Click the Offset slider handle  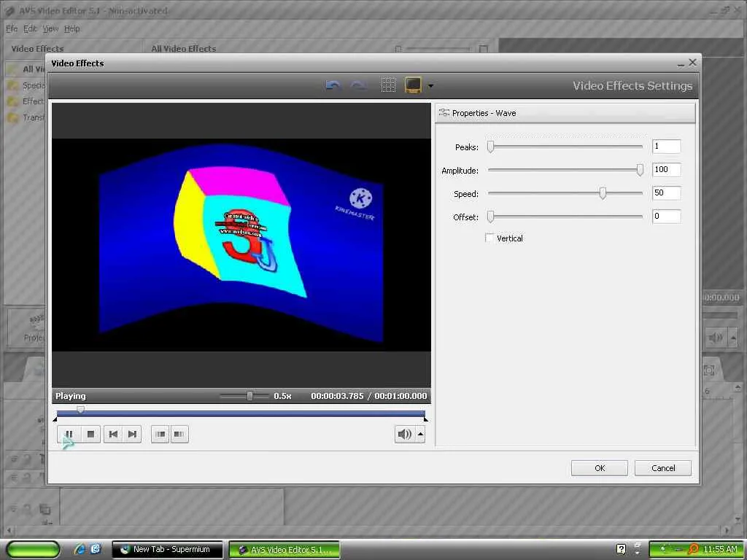pos(490,217)
